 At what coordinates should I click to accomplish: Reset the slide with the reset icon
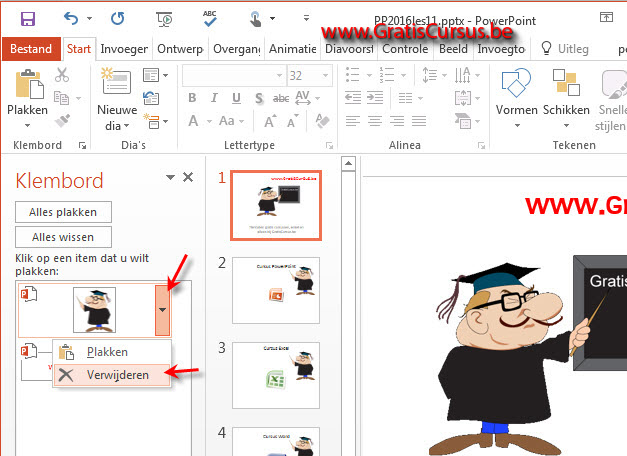pos(151,98)
